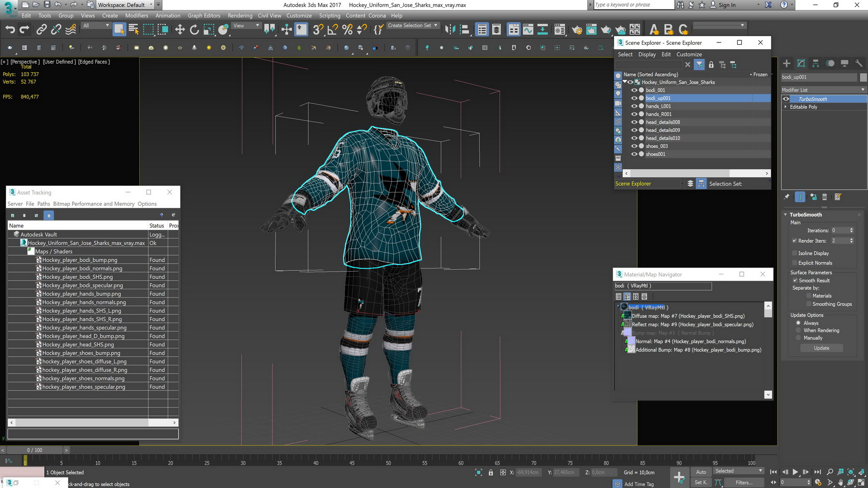This screenshot has height=488, width=868.
Task: Click the Mirror tool icon
Action: point(450,30)
